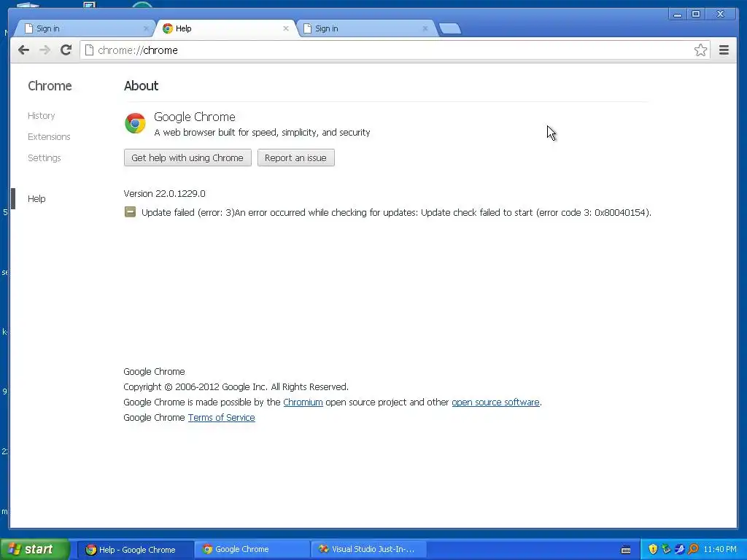The image size is (747, 560).
Task: Switch to Visual Studio Just-In-Time taskbar item
Action: (x=368, y=550)
